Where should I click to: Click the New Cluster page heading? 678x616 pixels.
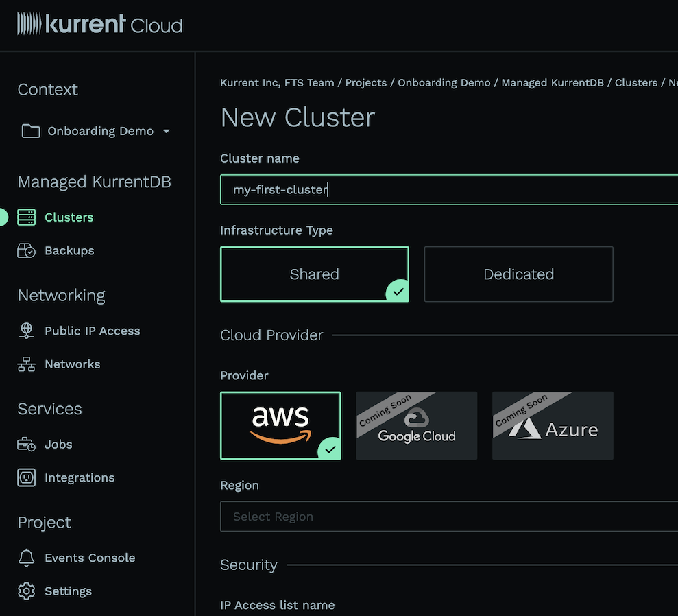(298, 117)
